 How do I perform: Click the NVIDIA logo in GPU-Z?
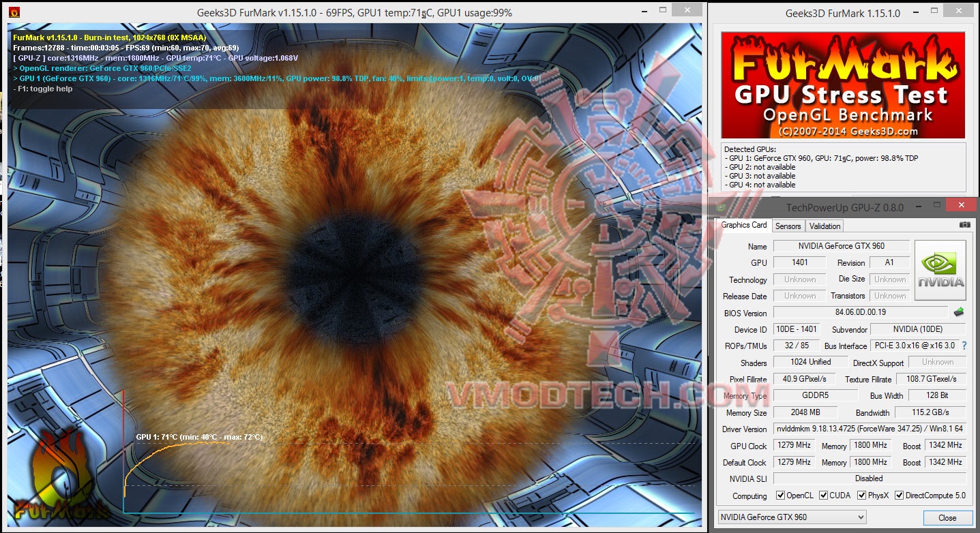pos(940,270)
